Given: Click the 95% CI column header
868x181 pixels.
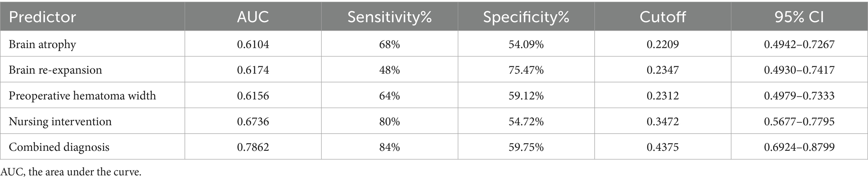Looking at the screenshot, I should point(799,17).
